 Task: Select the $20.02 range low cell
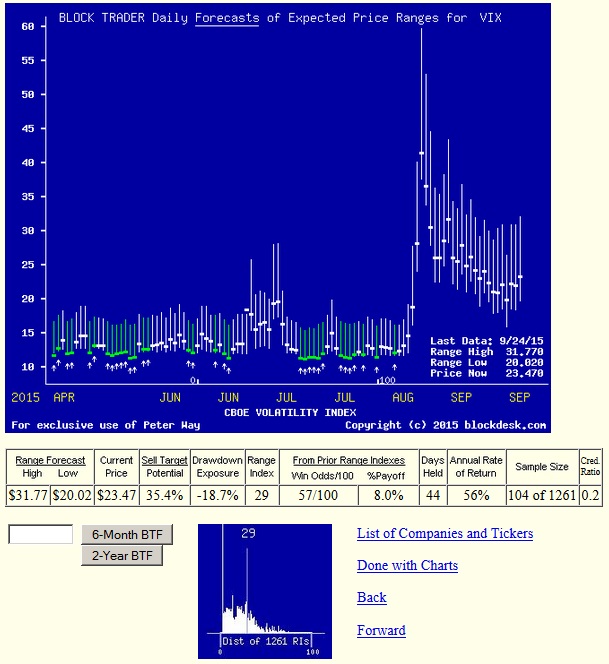tap(72, 495)
